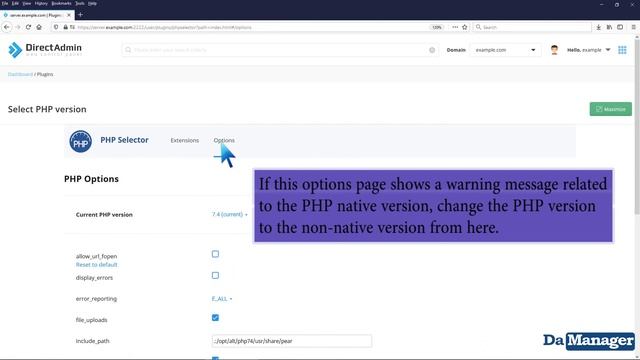Click the user avatar icon
The width and height of the screenshot is (640, 360).
(x=554, y=50)
